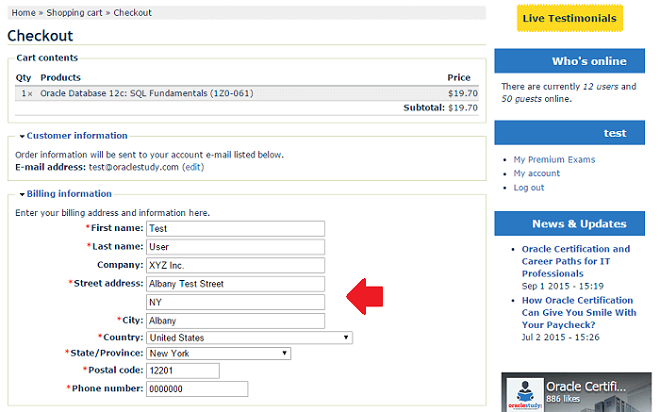Select the test user block heading

615,133
